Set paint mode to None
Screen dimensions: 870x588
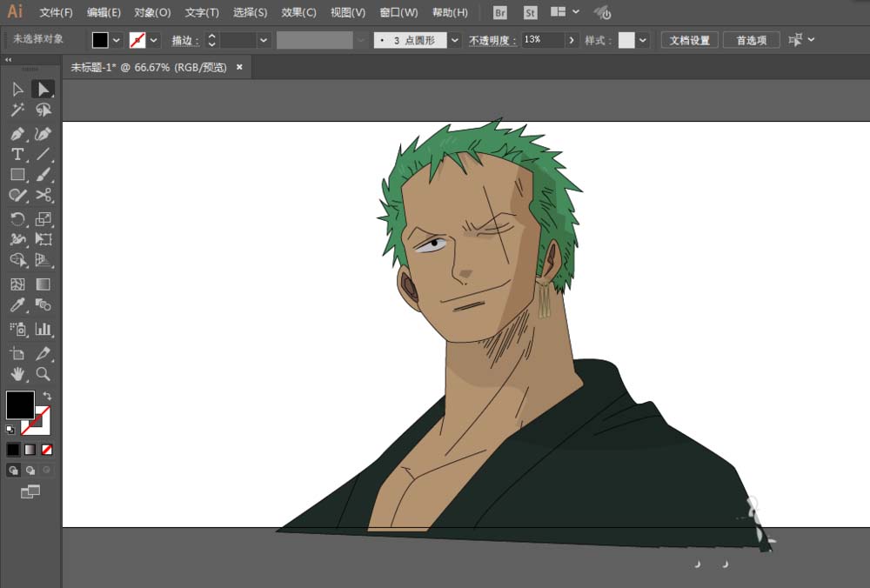[47, 450]
